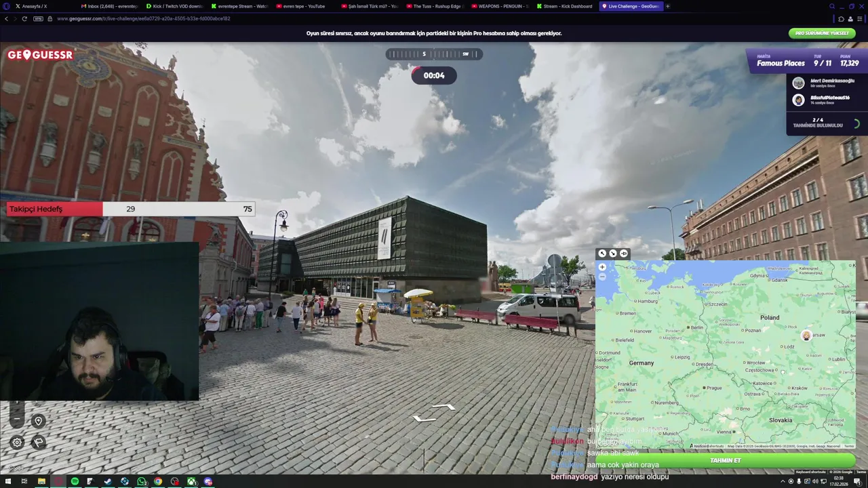Toggle the VPN badge in address bar

click(x=38, y=18)
